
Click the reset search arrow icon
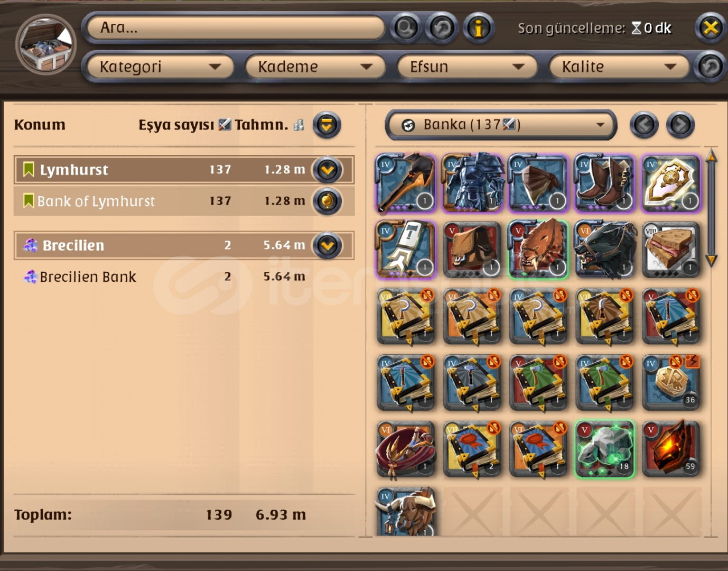pos(442,27)
